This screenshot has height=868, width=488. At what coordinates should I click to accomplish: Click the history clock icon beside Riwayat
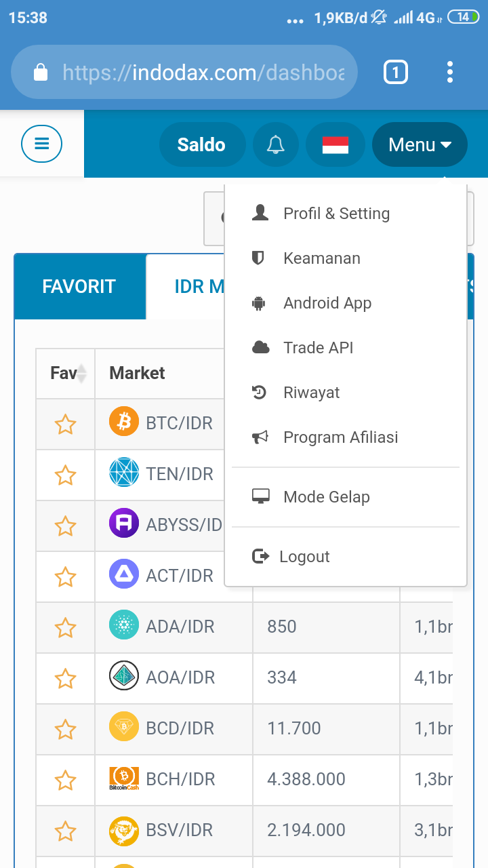coord(259,392)
